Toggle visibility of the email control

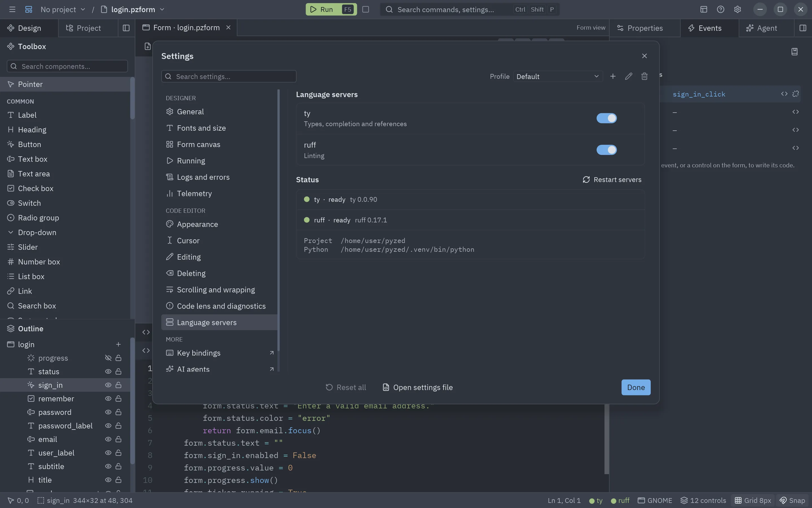tap(108, 439)
